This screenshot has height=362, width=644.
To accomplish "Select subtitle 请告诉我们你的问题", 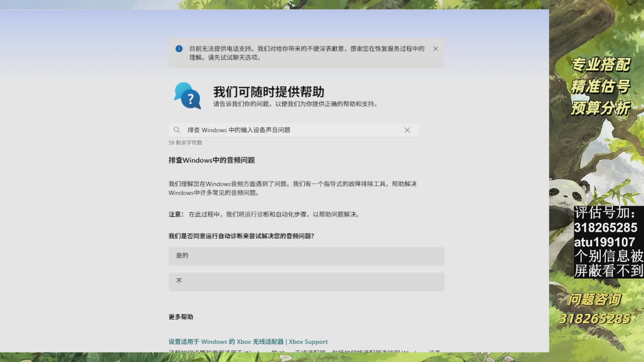I will (296, 104).
